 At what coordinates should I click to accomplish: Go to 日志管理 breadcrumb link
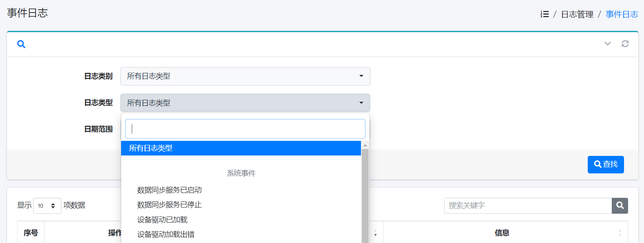click(x=577, y=14)
